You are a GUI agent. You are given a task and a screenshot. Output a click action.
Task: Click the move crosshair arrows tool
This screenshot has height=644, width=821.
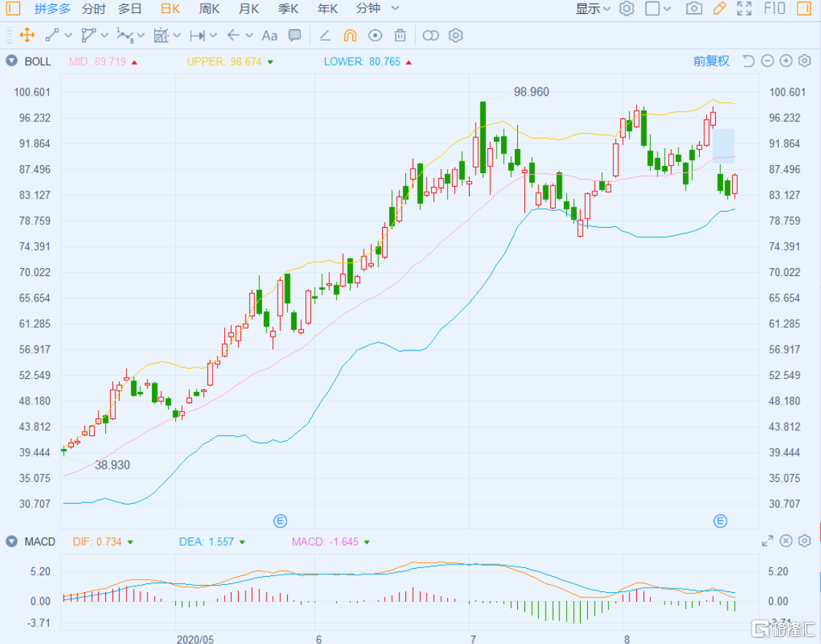coord(27,35)
